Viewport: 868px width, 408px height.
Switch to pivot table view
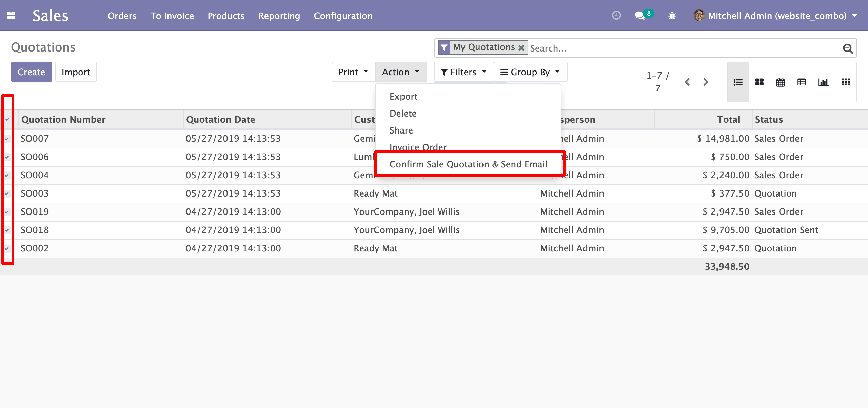801,82
